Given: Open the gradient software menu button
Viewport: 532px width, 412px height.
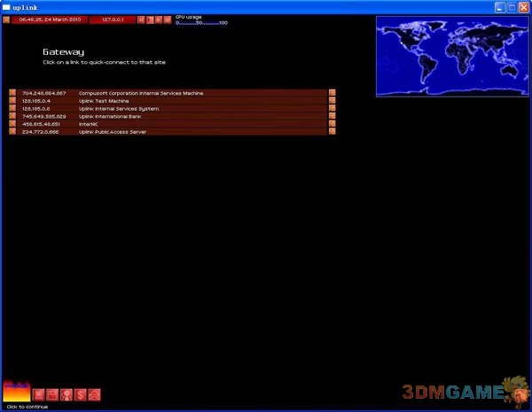Looking at the screenshot, I should 16,393.
